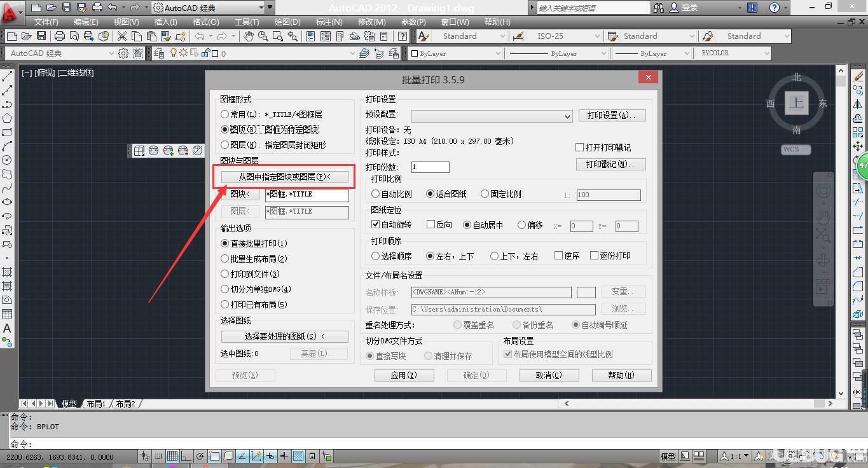Screen dimensions: 868x468
Task: Open the 文件(F) menu
Action: coord(46,22)
